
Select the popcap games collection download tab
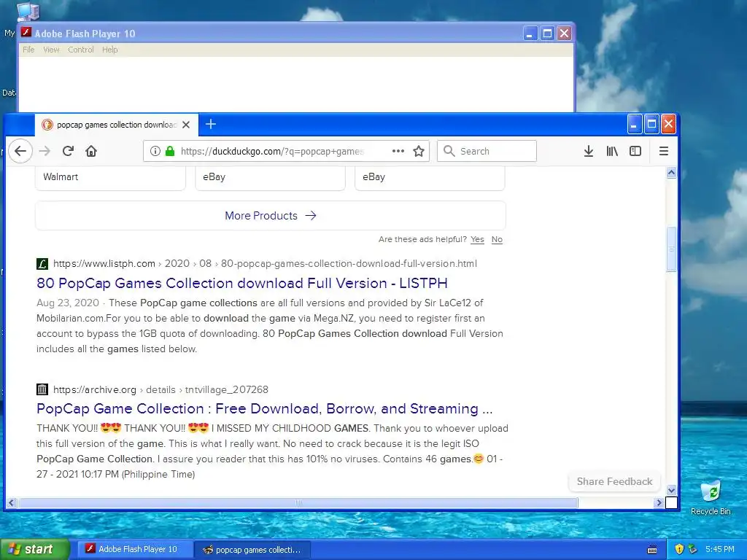pos(116,125)
